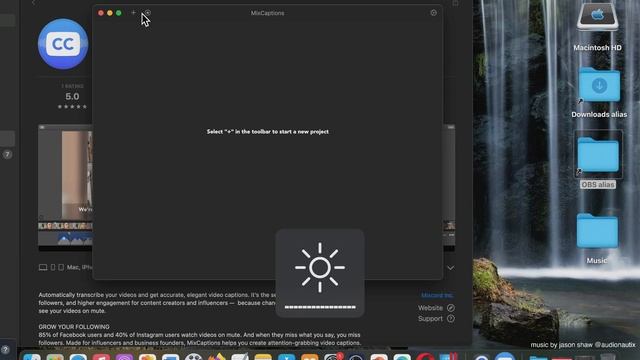Open the developer Website link in the App Store
Screen dimensions: 640x360
436,308
